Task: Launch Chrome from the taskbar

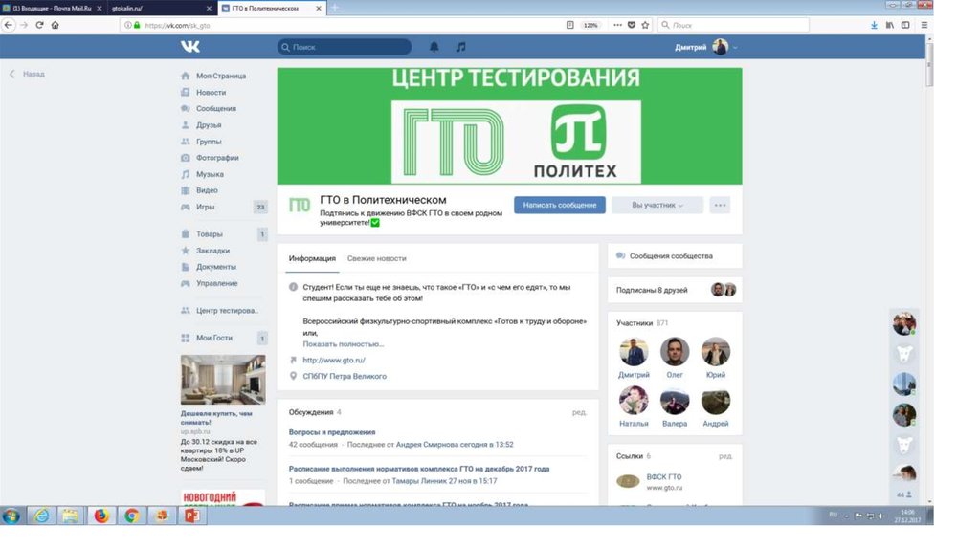Action: click(x=132, y=516)
